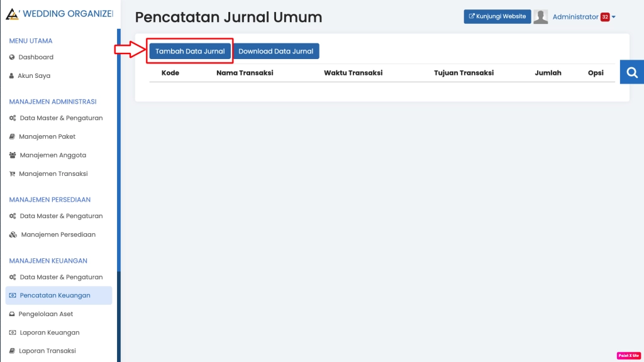This screenshot has height=362, width=644.
Task: Click the Manajemen Anggota group icon
Action: coord(13,155)
